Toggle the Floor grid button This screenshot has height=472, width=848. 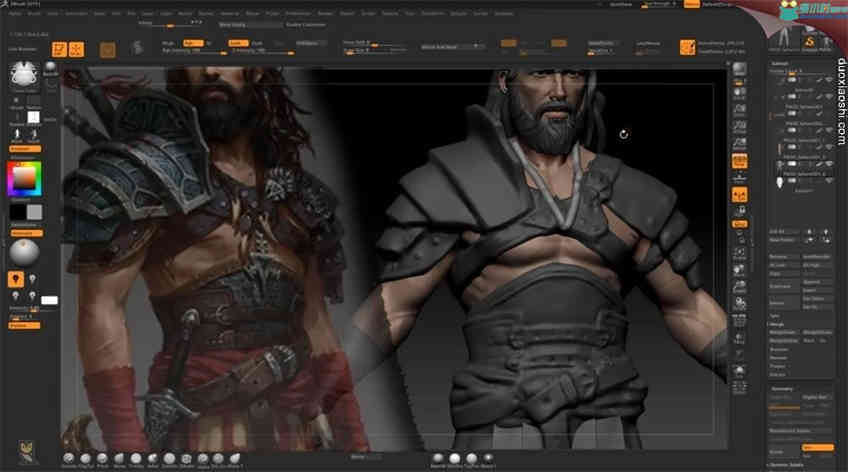pyautogui.click(x=739, y=178)
